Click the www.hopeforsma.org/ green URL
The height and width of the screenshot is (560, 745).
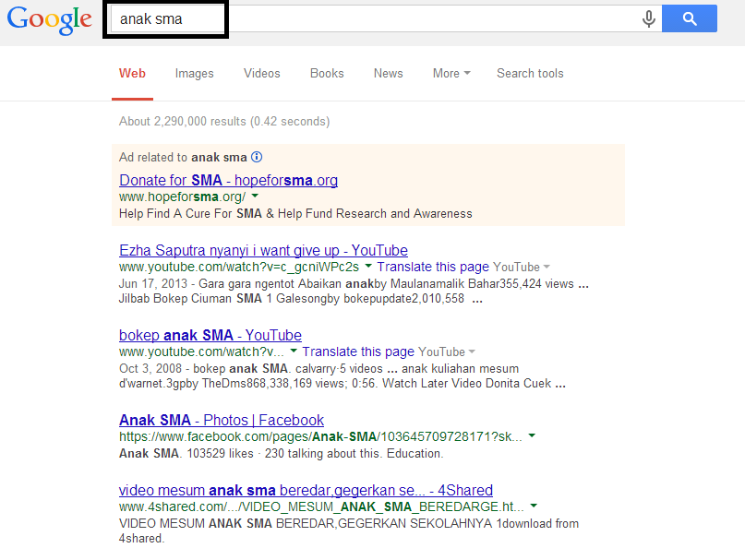183,197
